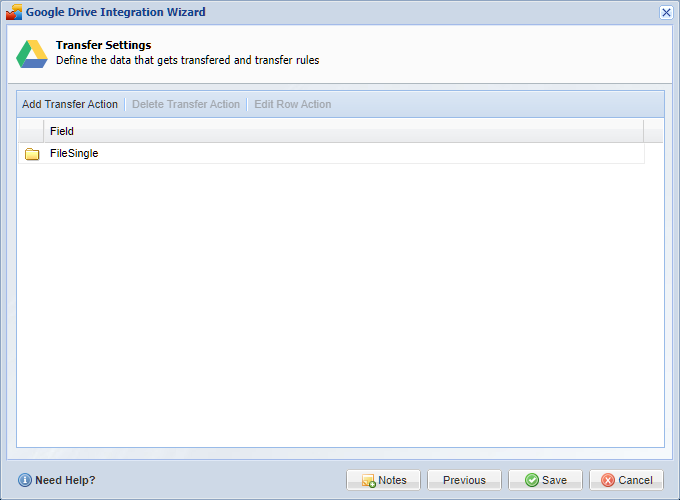Click the green checkmark icon on Save
The width and height of the screenshot is (680, 500).
[x=532, y=480]
